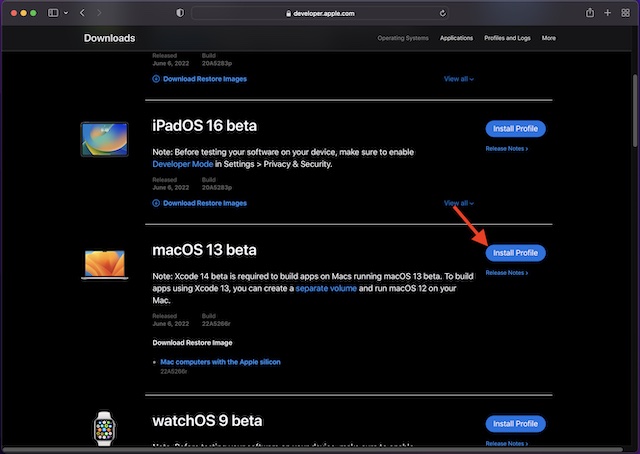Select the watchOS 9 beta heading

(207, 421)
